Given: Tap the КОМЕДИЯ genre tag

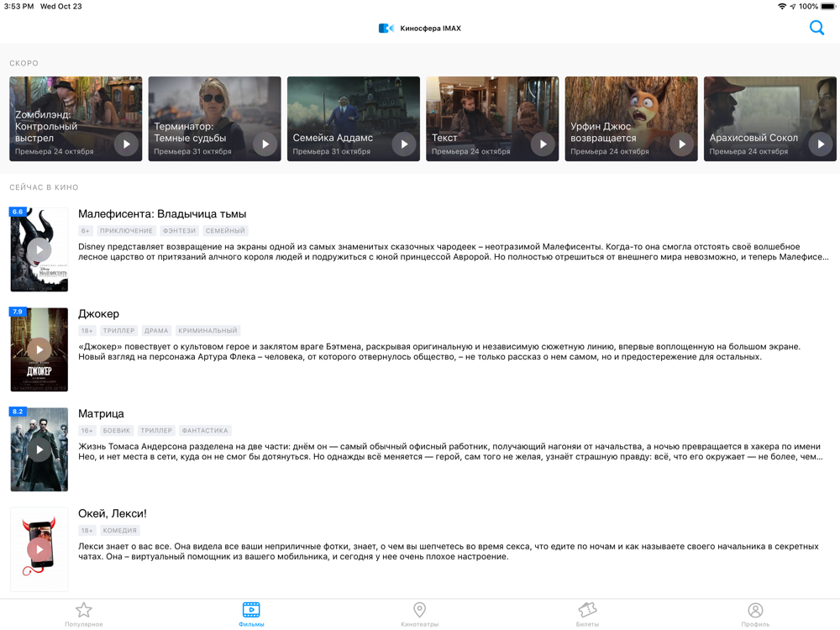Looking at the screenshot, I should point(119,530).
